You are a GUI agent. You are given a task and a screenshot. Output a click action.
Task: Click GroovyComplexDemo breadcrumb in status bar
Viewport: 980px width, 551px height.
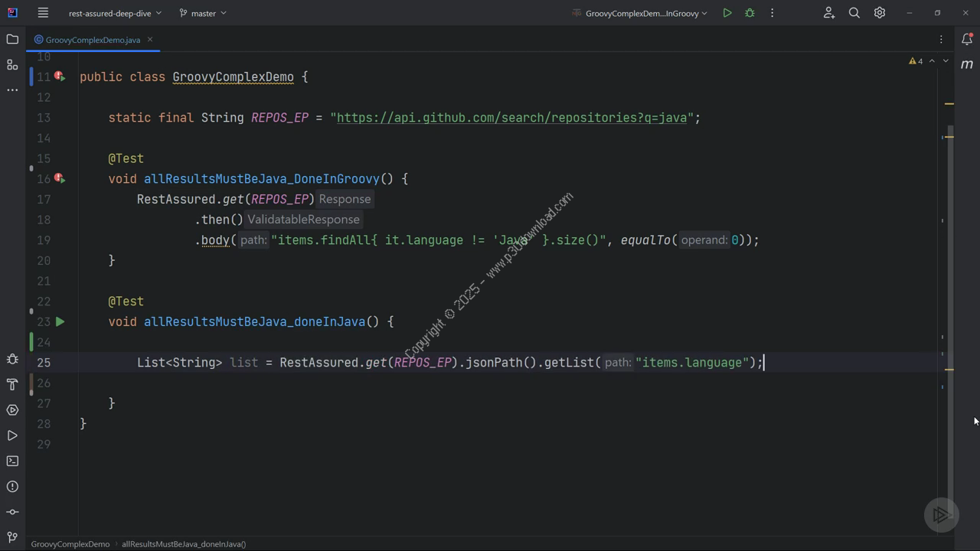tap(70, 544)
